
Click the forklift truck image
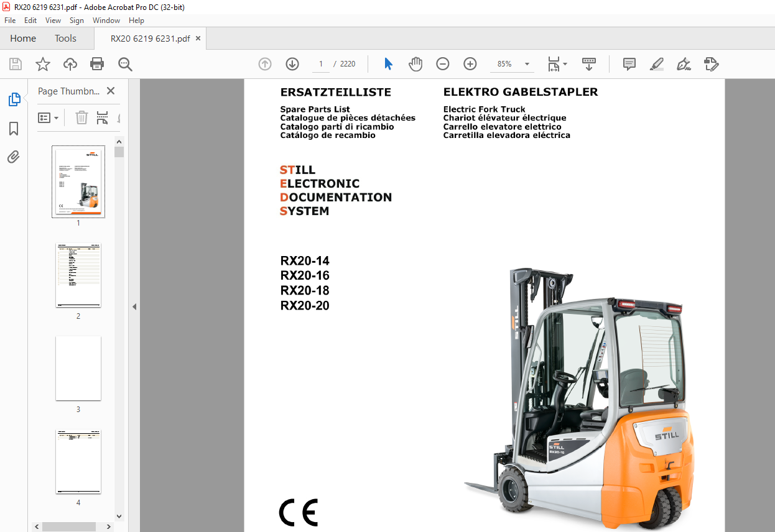tap(578, 398)
